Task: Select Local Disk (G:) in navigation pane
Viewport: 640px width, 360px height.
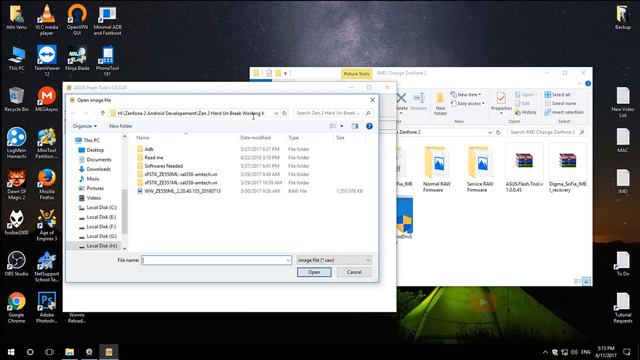Action: (97, 236)
